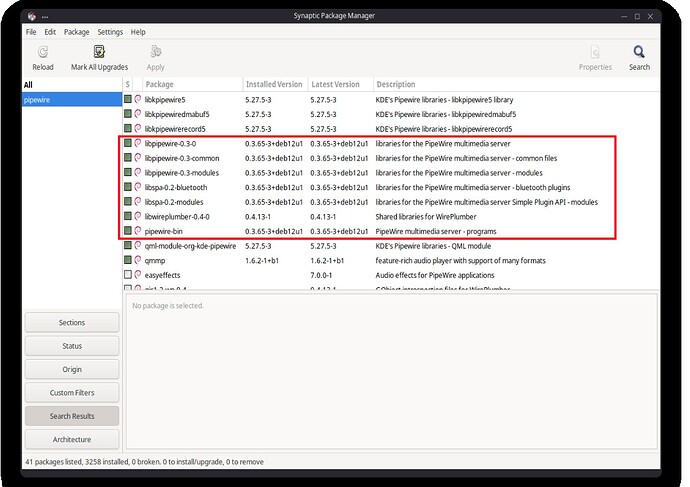Click the Custom Filters button
Screen dimensions: 690x487
tap(72, 392)
